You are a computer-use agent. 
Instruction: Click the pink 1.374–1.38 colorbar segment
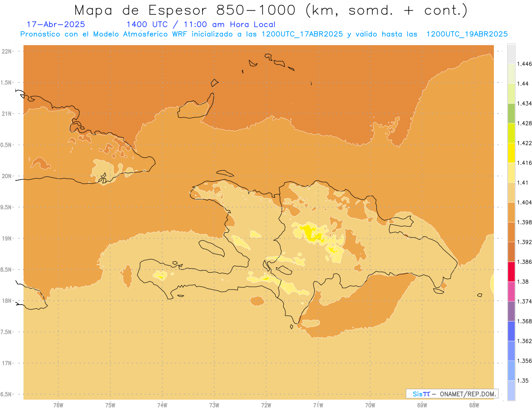coord(511,291)
